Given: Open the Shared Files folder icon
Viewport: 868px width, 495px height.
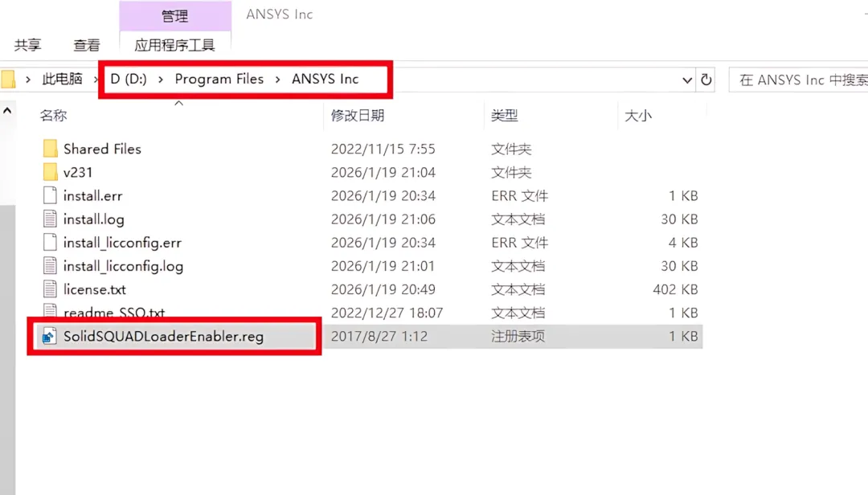Looking at the screenshot, I should tap(50, 149).
